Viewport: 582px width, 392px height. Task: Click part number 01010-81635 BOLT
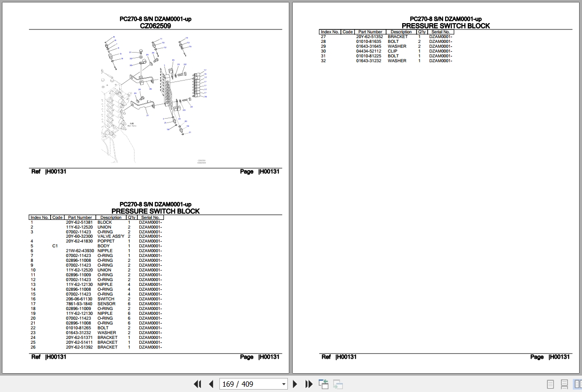coord(369,41)
